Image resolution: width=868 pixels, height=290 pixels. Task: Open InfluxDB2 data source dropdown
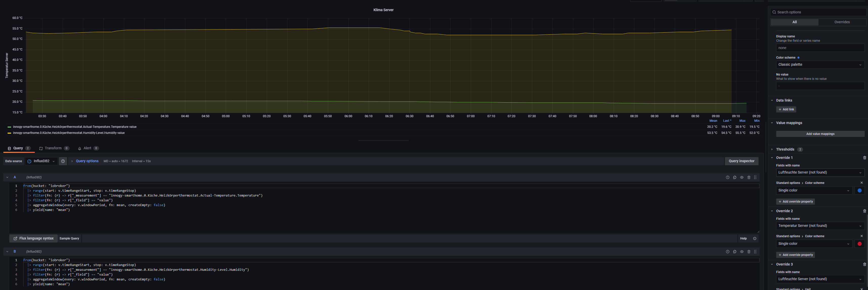(41, 161)
